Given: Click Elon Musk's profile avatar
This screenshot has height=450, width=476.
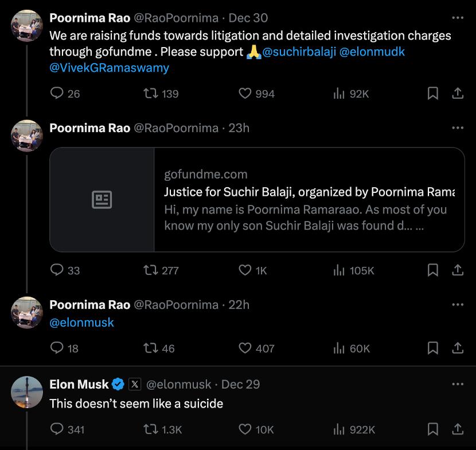Looking at the screenshot, I should point(27,392).
